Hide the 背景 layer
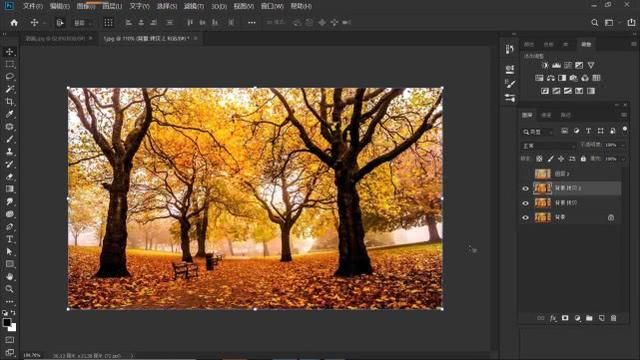Image resolution: width=640 pixels, height=360 pixels. coord(525,218)
